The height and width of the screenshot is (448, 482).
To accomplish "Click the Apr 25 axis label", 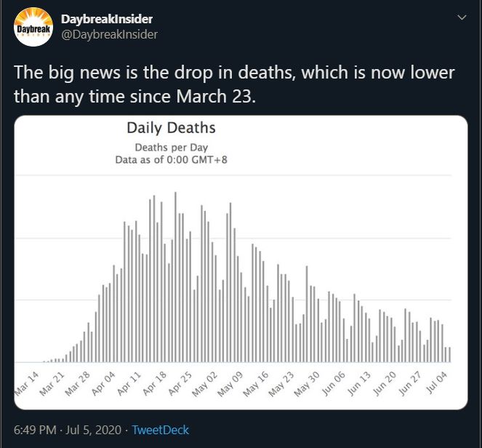I will [x=180, y=383].
